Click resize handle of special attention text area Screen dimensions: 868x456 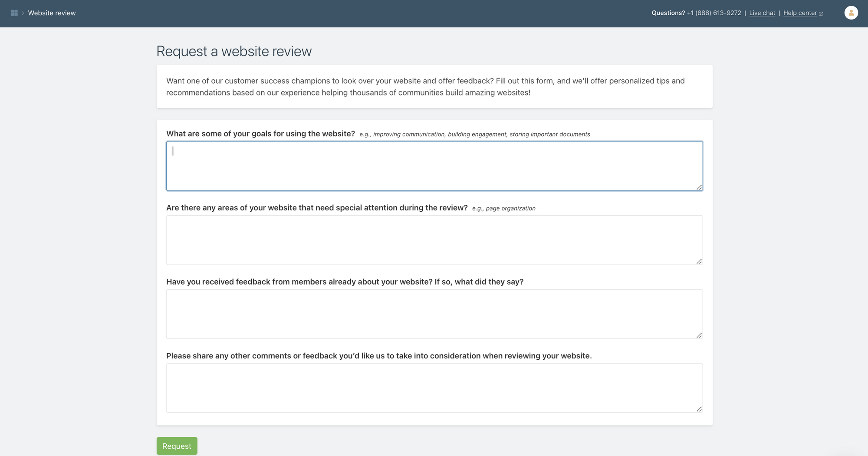699,261
